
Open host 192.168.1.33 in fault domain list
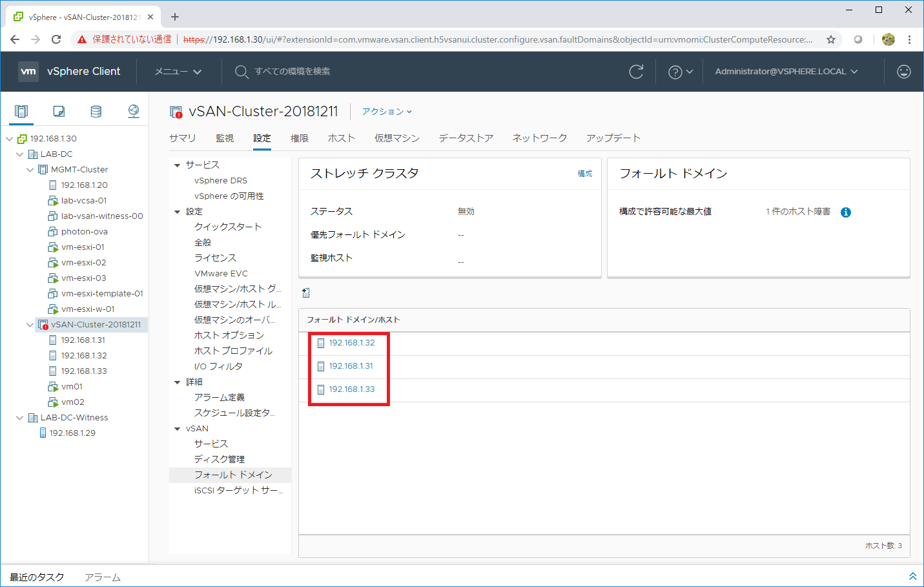(351, 389)
